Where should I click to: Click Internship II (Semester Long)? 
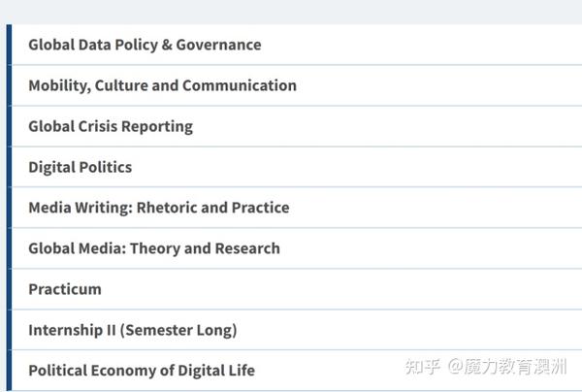pos(133,330)
